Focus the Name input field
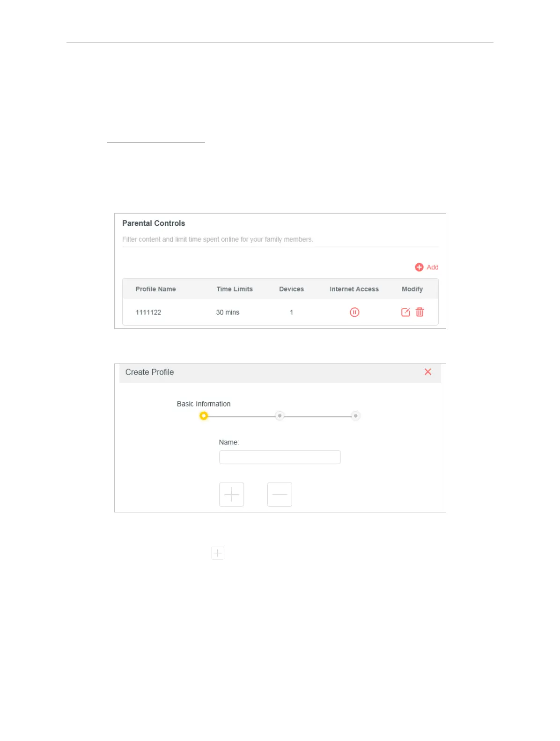Screen dimensions: 560x741 pyautogui.click(x=280, y=457)
